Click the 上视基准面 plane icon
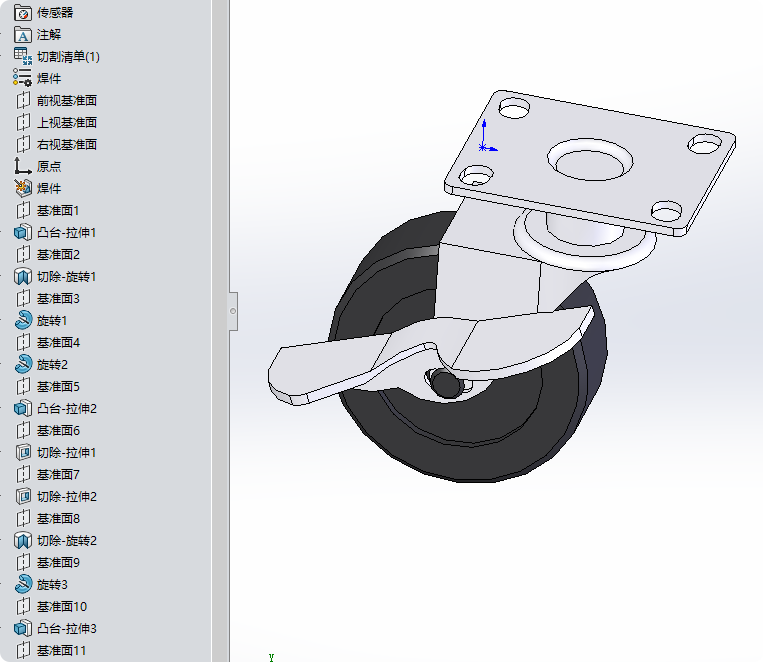763x662 pixels. [x=23, y=122]
